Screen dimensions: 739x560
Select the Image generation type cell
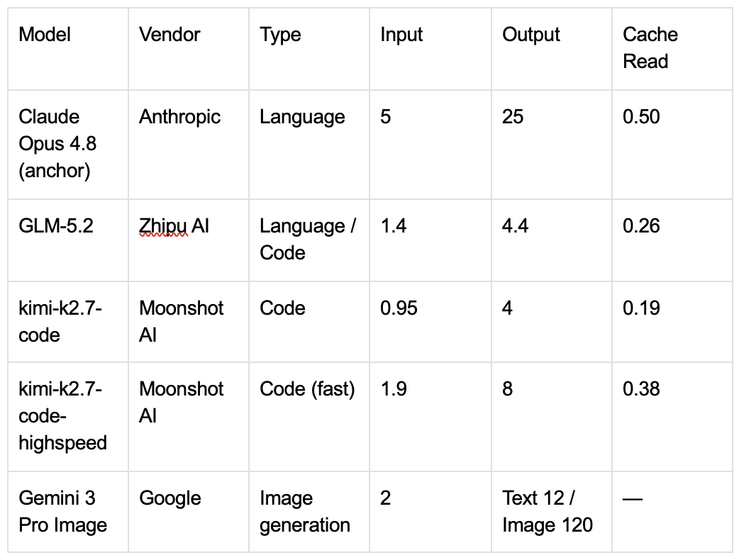click(x=309, y=512)
